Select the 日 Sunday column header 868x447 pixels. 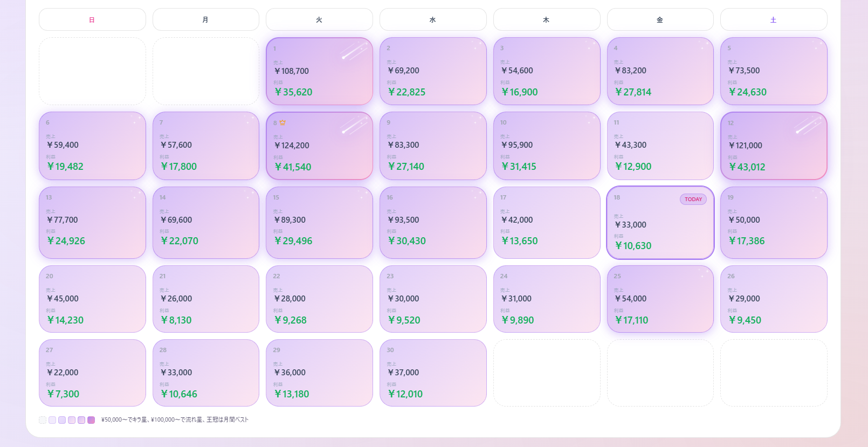pyautogui.click(x=92, y=19)
